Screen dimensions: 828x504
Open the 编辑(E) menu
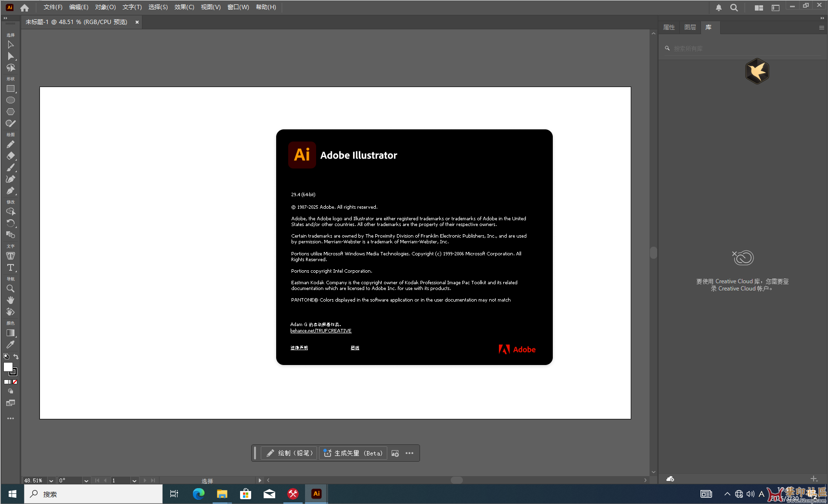pyautogui.click(x=79, y=7)
